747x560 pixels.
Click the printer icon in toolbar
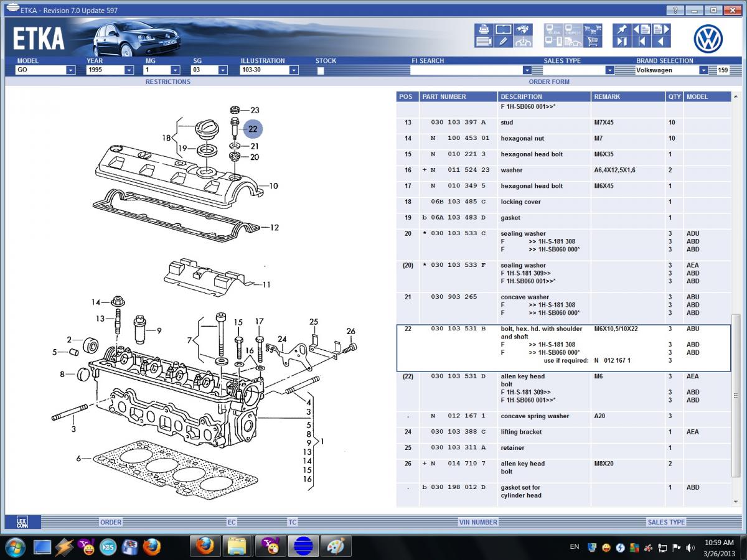point(483,30)
